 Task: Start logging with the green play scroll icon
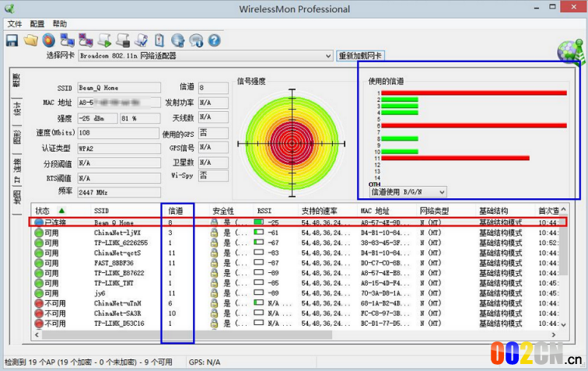104,40
